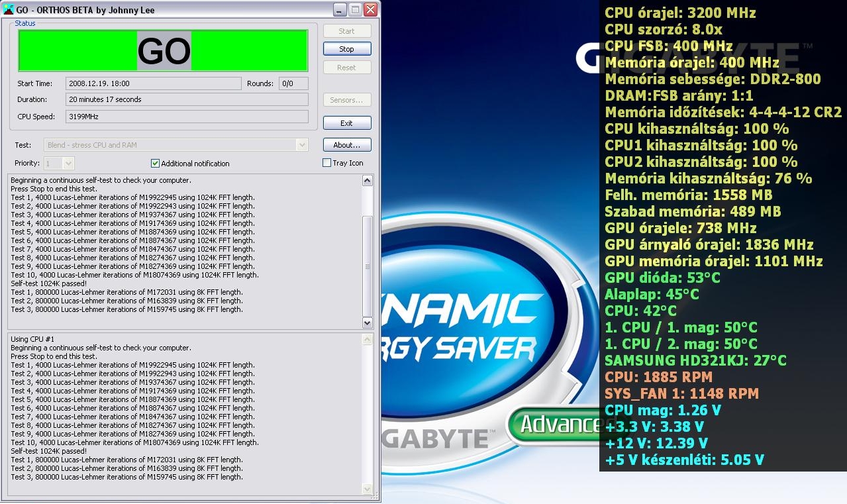The width and height of the screenshot is (847, 504).
Task: Open the About… dialog
Action: [x=347, y=145]
